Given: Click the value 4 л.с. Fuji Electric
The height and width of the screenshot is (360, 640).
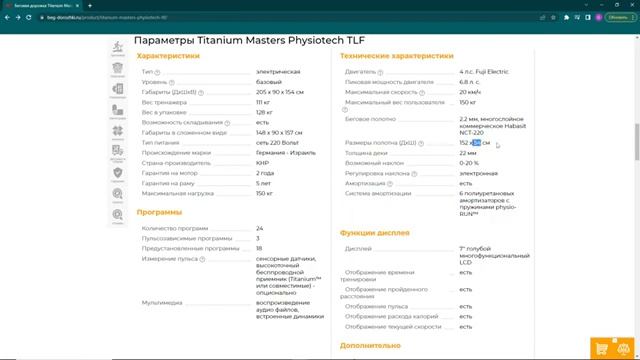Looking at the screenshot, I should coord(484,72).
